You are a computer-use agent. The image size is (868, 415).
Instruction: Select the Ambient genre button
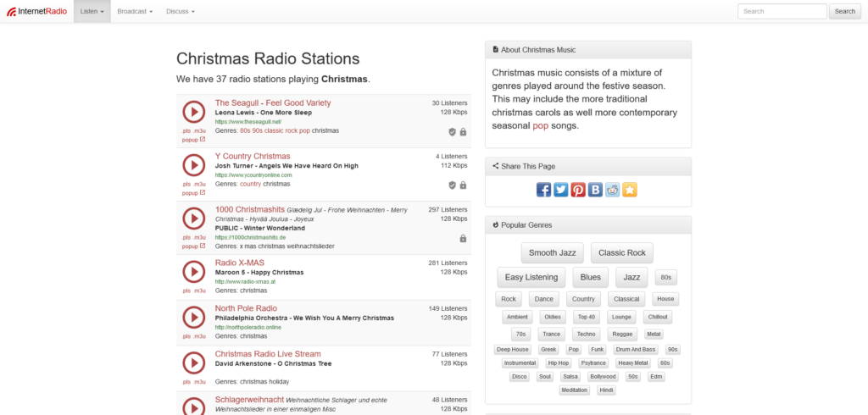[x=518, y=317]
